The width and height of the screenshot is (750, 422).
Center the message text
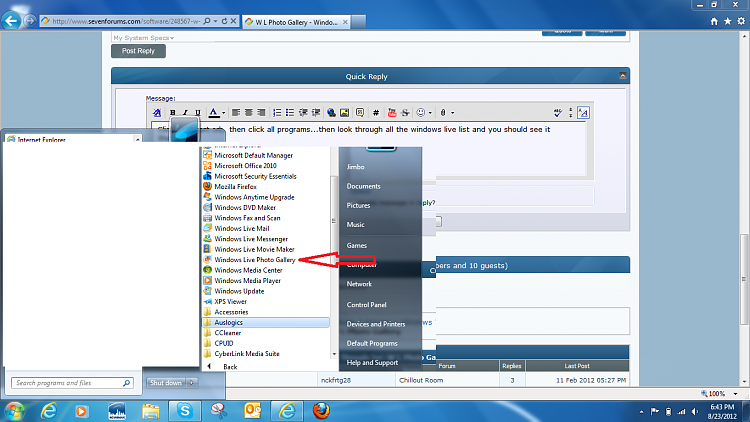(248, 112)
